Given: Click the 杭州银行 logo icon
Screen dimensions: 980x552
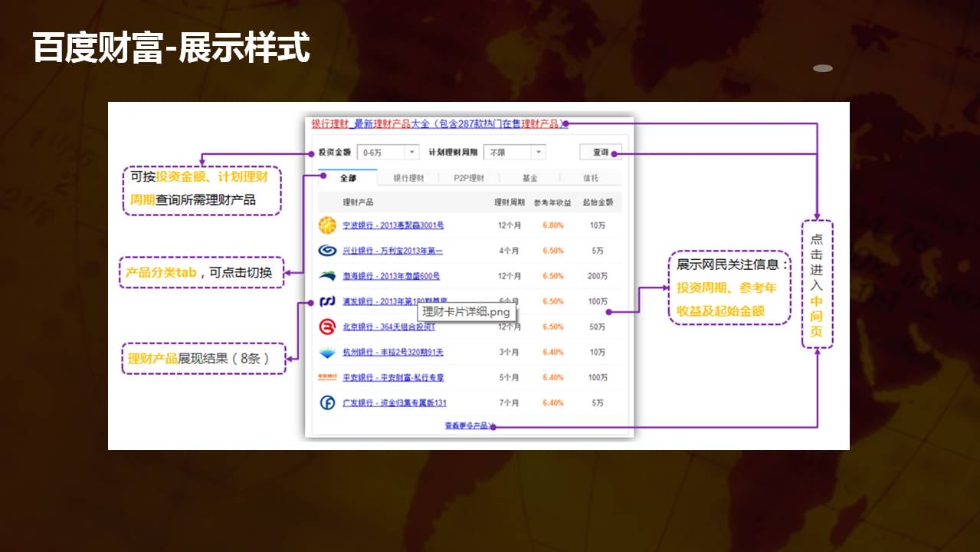Looking at the screenshot, I should coord(327,352).
